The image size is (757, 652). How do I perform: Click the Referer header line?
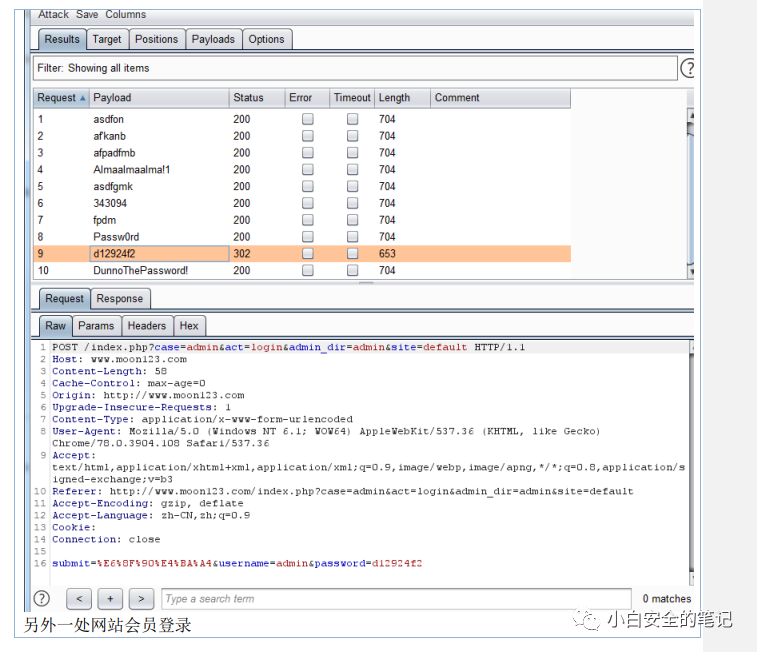point(343,491)
